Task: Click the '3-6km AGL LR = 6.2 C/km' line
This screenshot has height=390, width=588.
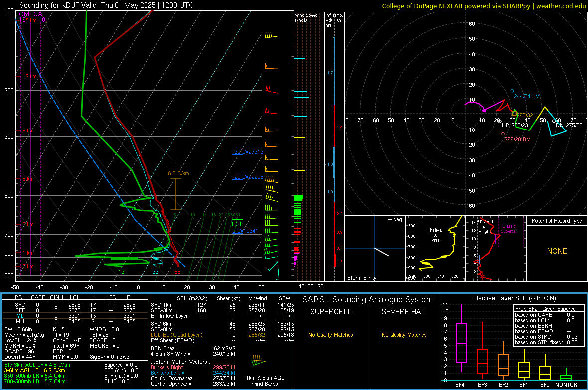Action: tap(34, 370)
